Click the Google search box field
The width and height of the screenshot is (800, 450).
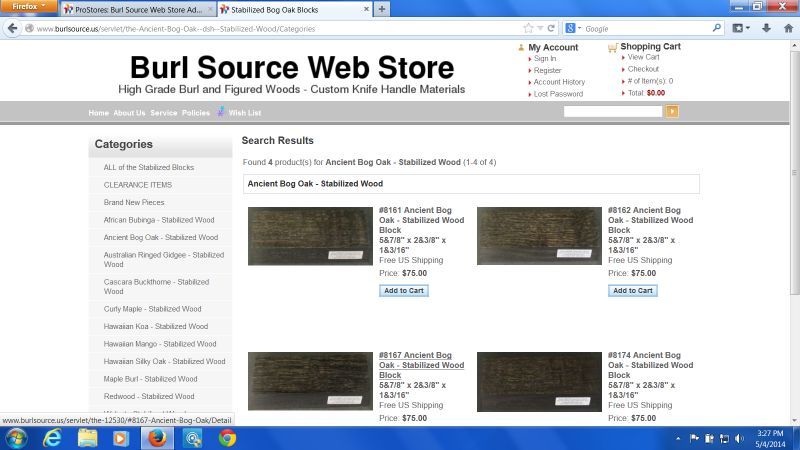click(646, 29)
